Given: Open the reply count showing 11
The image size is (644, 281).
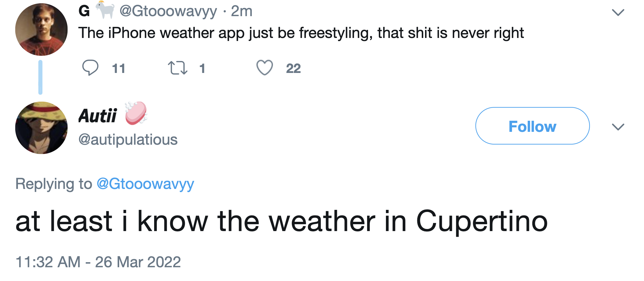Looking at the screenshot, I should 119,68.
